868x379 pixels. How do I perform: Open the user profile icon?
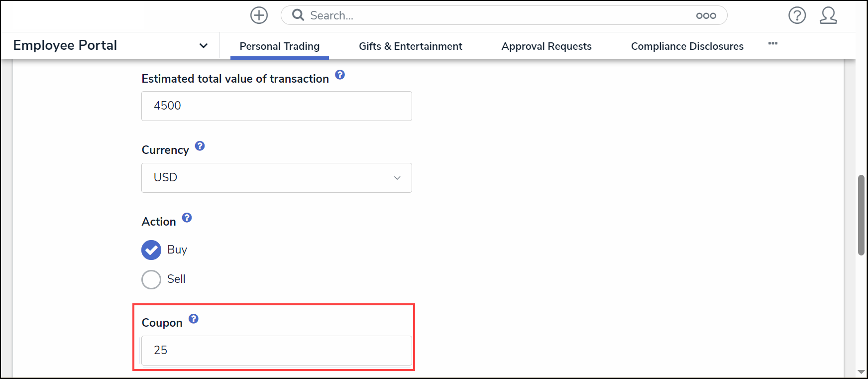828,15
